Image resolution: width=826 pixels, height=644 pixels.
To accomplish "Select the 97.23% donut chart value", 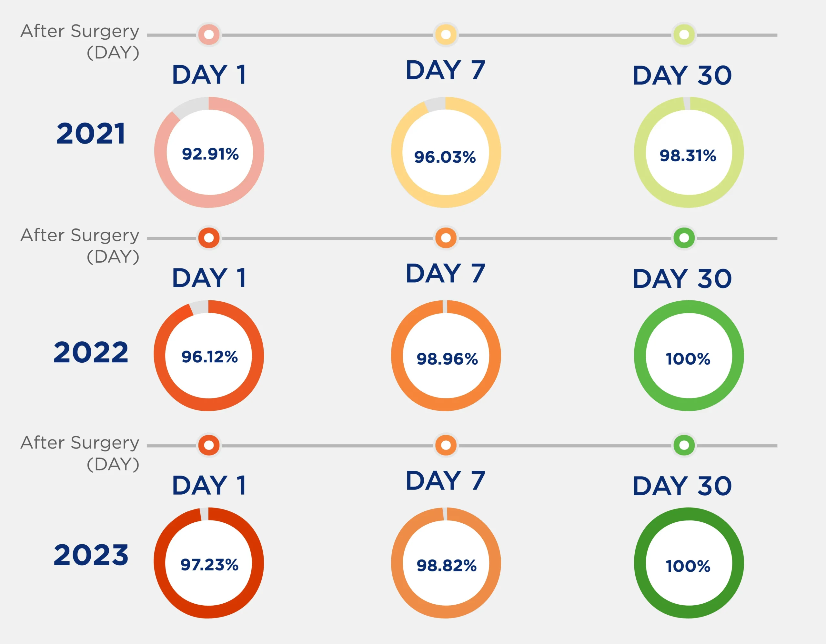I will [209, 565].
